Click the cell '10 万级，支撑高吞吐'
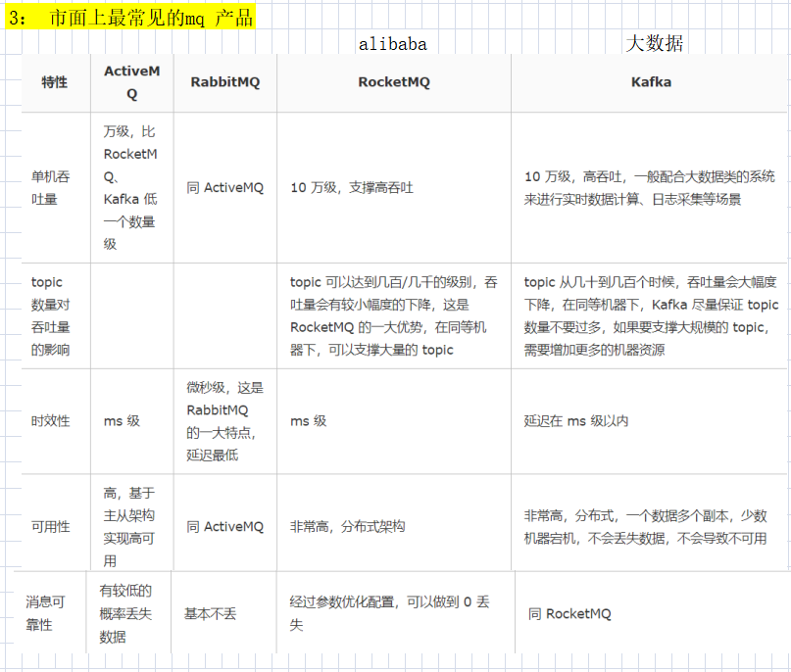The image size is (791, 672). pos(352,187)
